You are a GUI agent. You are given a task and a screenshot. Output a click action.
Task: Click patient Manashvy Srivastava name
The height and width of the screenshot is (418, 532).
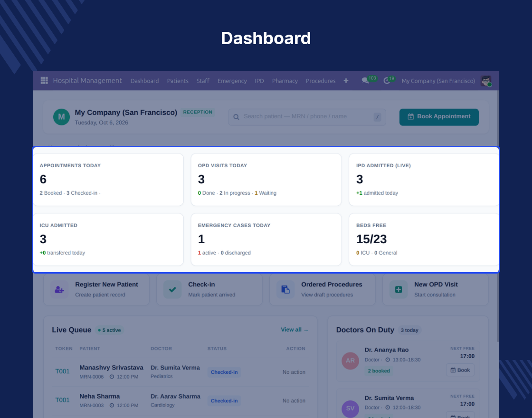point(111,368)
